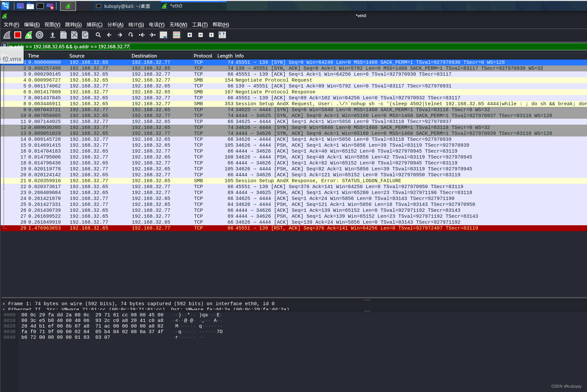
Task: Click the start capture shark fin icon
Action: click(x=7, y=35)
